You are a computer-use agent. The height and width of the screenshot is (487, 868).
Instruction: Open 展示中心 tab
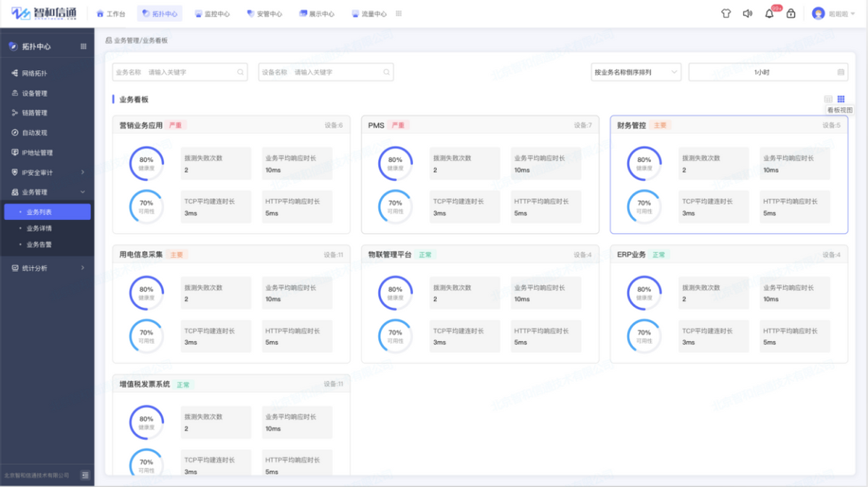coord(317,14)
